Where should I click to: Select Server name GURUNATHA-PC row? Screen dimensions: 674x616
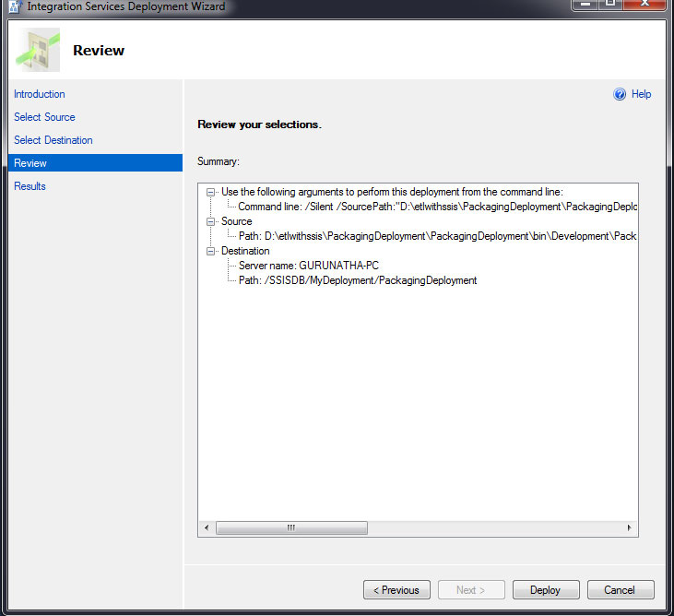[309, 266]
